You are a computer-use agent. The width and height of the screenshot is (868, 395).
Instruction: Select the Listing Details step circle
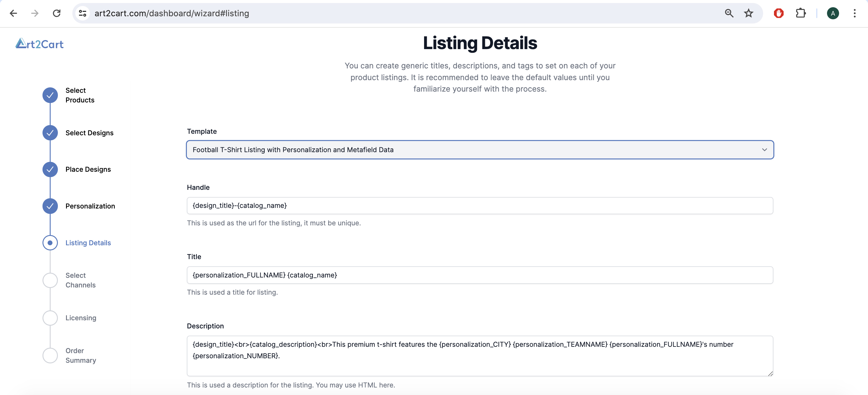(x=50, y=243)
